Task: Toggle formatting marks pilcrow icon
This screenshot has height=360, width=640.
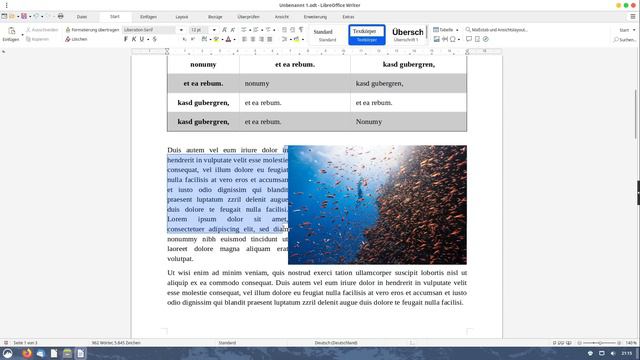Action: (301, 30)
